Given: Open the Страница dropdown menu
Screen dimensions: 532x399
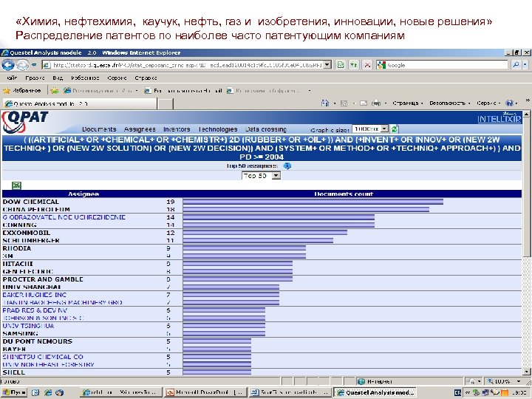Looking at the screenshot, I should 407,103.
